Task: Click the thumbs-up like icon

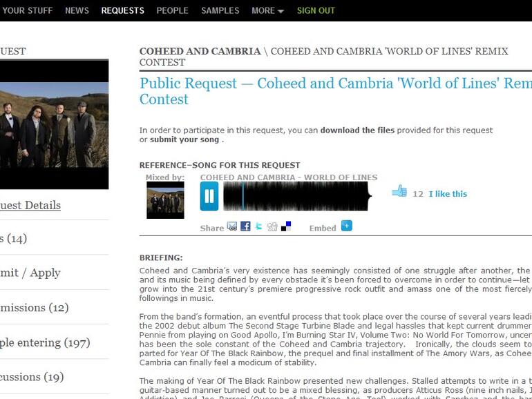Action: coord(399,191)
